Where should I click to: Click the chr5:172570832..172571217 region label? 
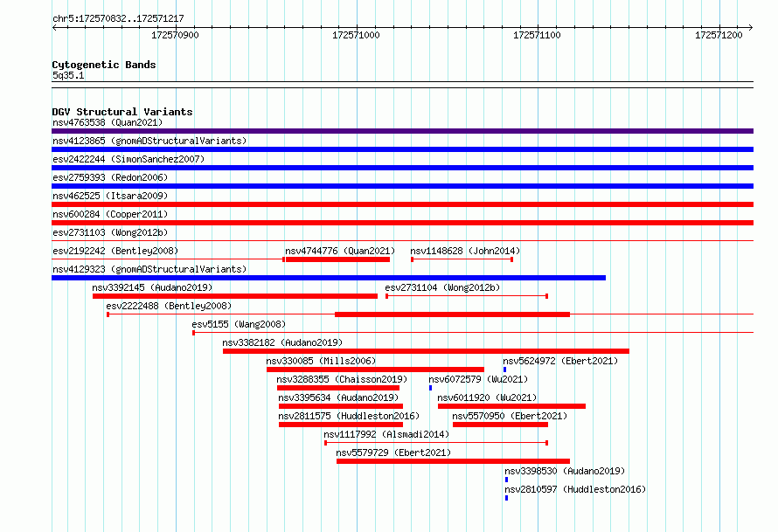pyautogui.click(x=118, y=19)
